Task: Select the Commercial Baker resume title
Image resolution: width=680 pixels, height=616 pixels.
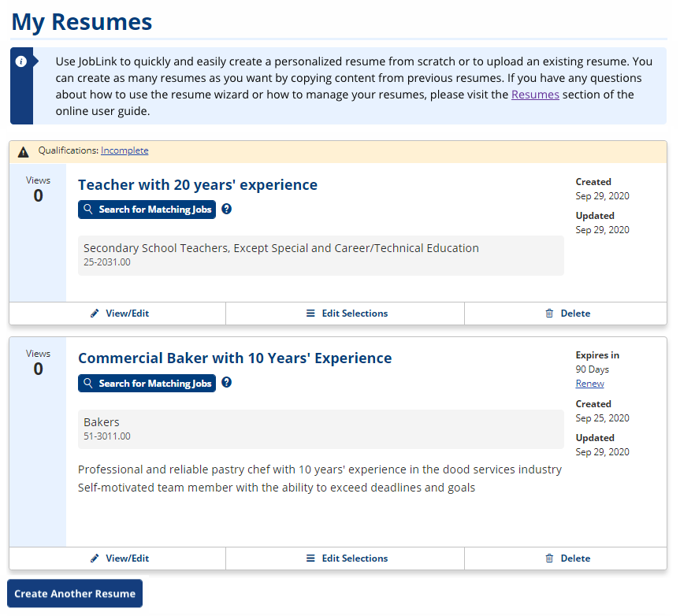Action: point(235,358)
